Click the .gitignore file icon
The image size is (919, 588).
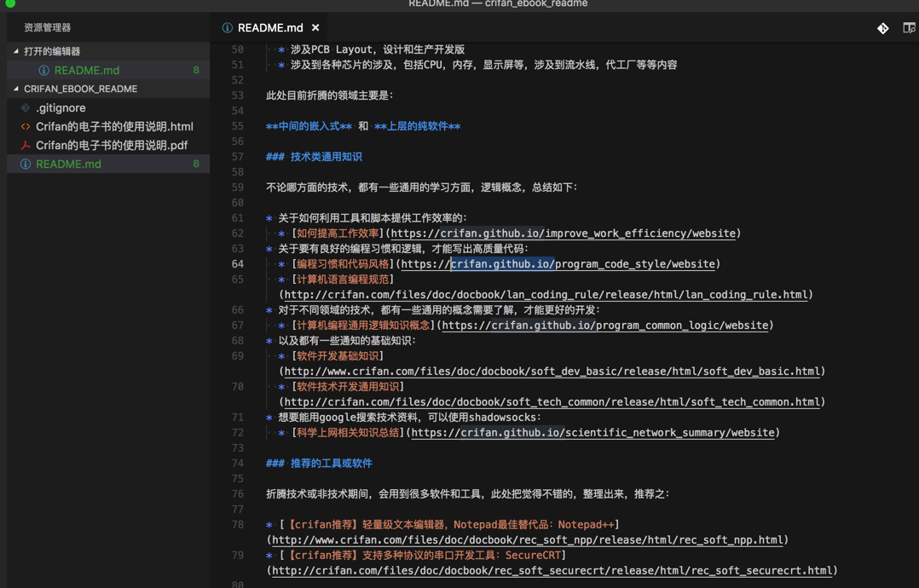[x=26, y=107]
